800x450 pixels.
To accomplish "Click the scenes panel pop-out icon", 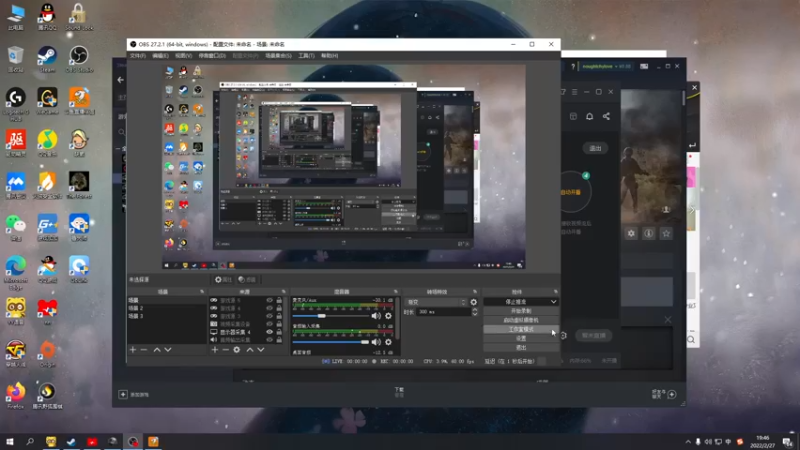I will click(x=202, y=292).
